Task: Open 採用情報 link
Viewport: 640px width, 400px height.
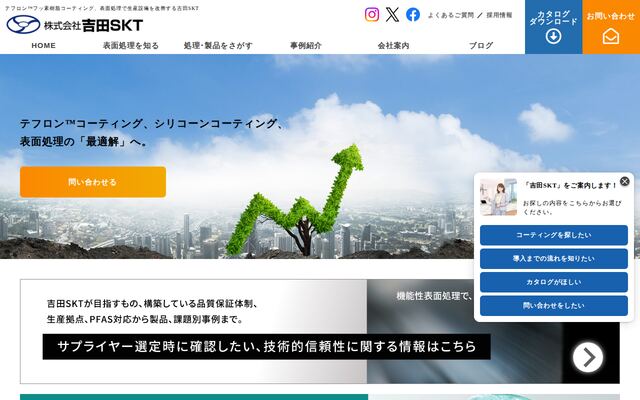Action: 499,15
